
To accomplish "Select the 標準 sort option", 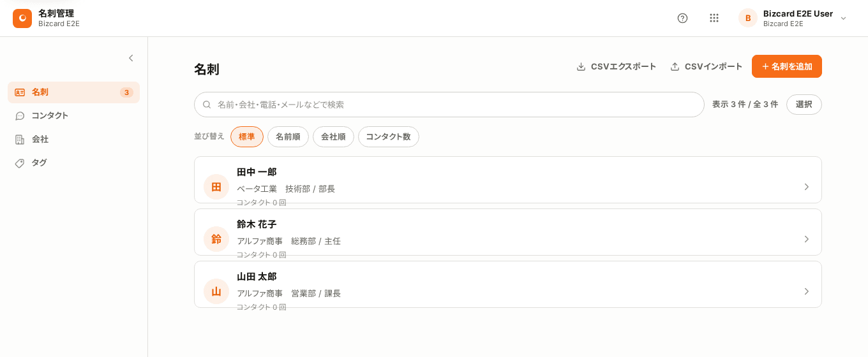I will point(247,136).
